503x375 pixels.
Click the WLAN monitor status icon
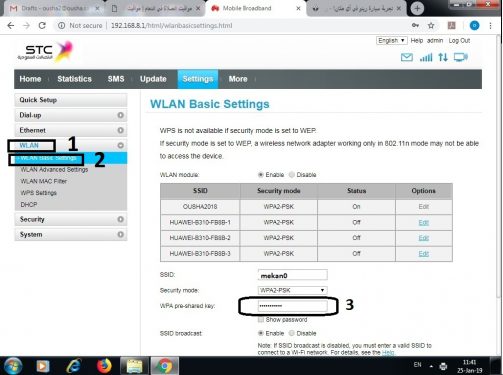click(461, 57)
